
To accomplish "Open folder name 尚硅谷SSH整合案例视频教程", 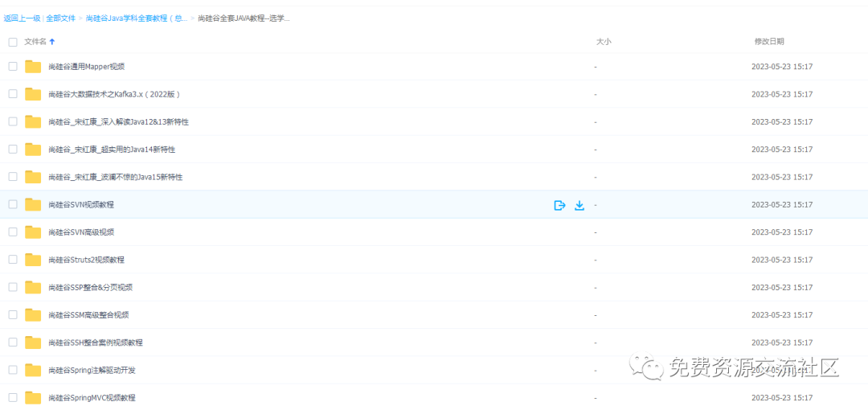I will [x=95, y=342].
